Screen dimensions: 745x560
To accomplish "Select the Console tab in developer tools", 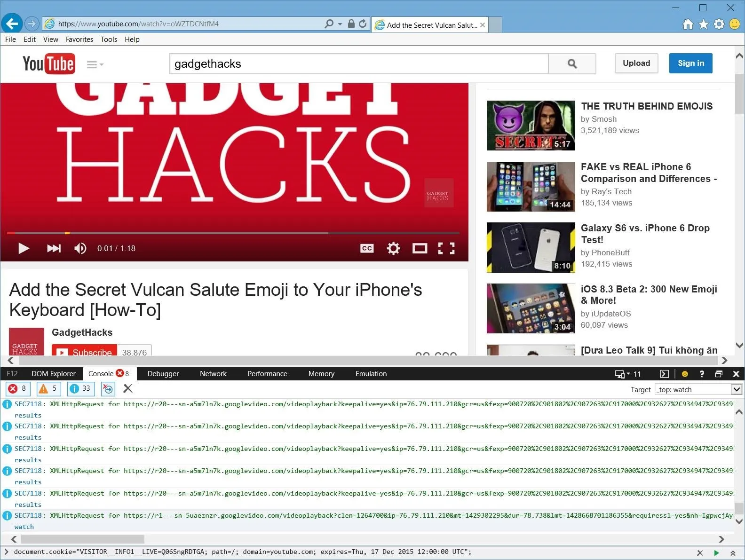I will pyautogui.click(x=109, y=374).
